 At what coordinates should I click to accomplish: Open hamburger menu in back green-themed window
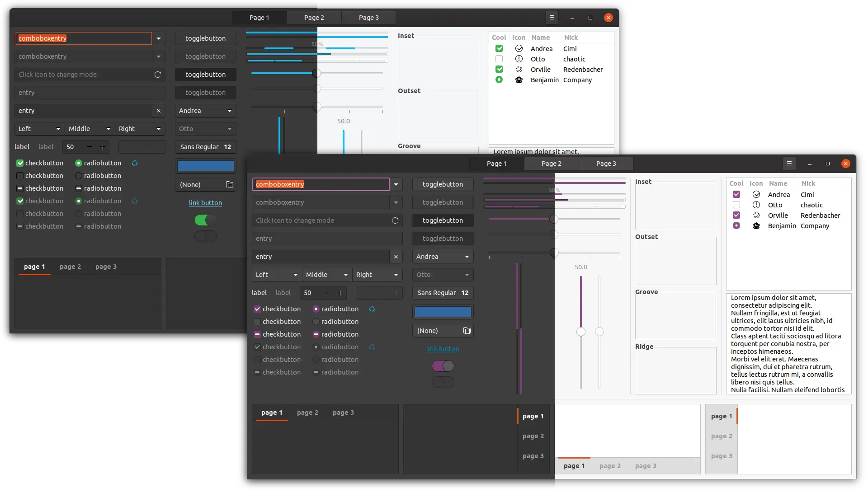click(x=552, y=18)
